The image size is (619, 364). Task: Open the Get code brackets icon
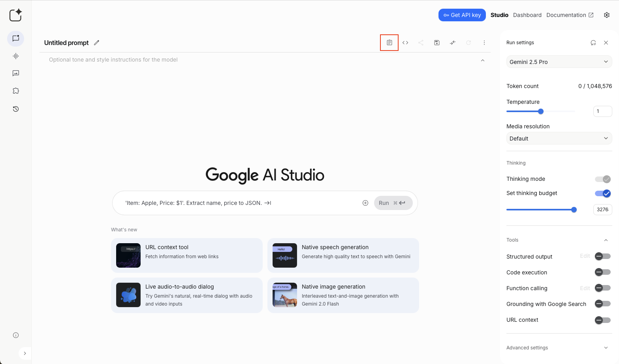[x=405, y=43]
